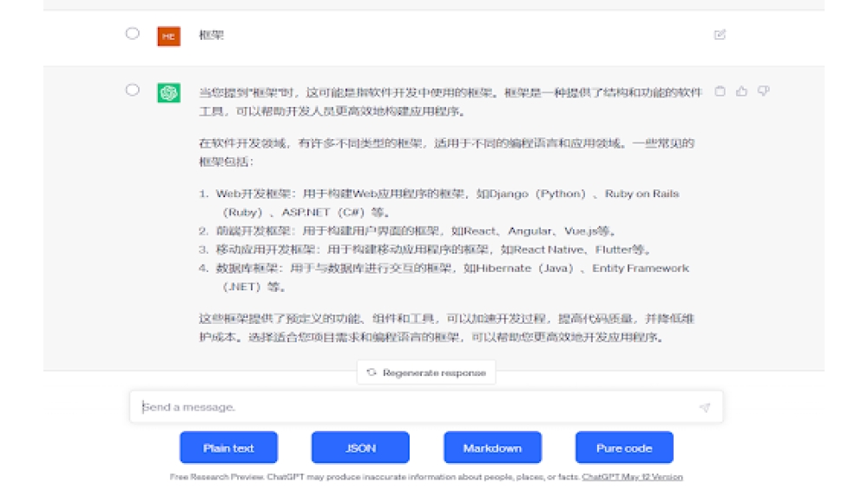Click the response's opening paragraph starting 当您提到
Screen dimensions: 868x489
(450, 102)
